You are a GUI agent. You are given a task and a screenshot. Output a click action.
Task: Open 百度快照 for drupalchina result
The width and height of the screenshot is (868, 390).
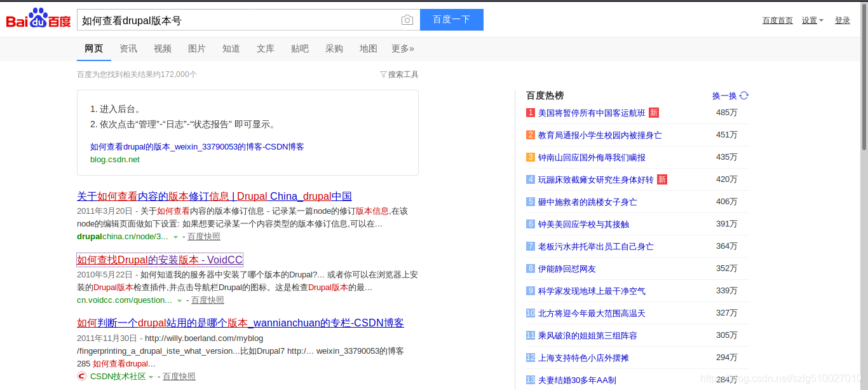(204, 237)
